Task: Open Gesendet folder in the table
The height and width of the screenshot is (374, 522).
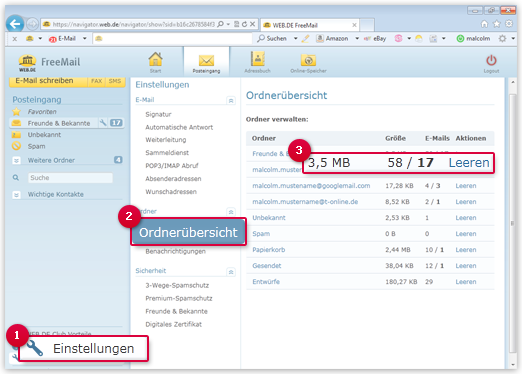Action: [267, 266]
